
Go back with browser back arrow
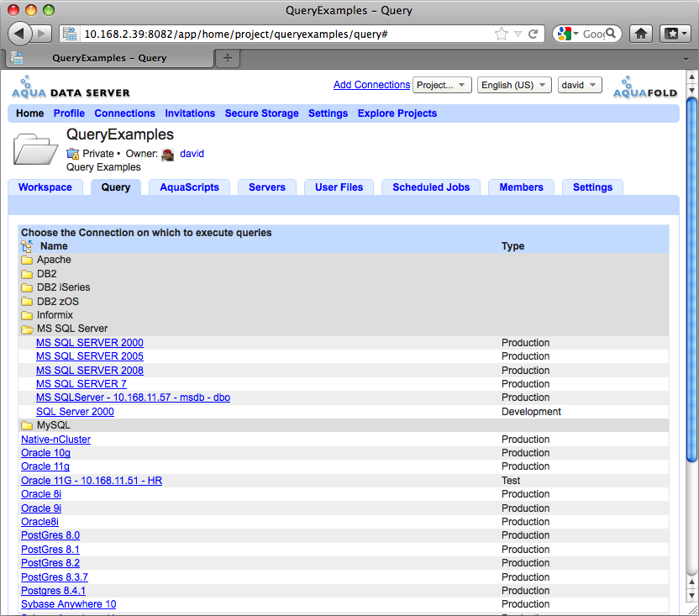coord(19,34)
